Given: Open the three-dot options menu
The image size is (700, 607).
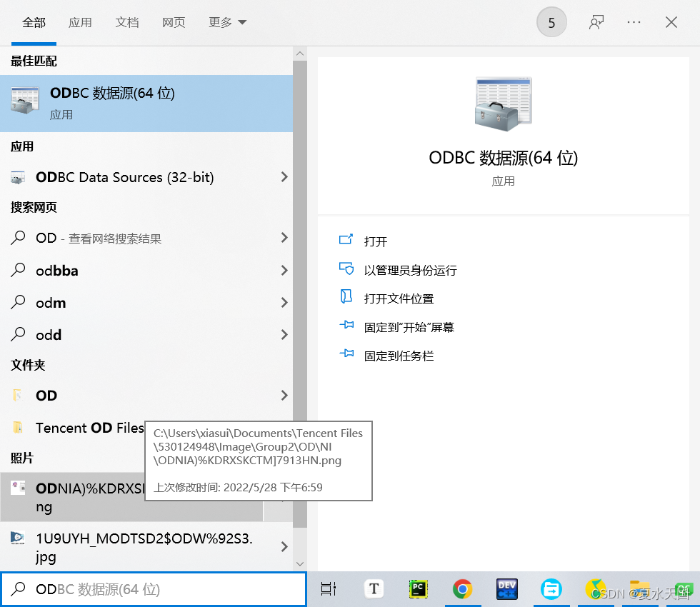Looking at the screenshot, I should click(634, 22).
